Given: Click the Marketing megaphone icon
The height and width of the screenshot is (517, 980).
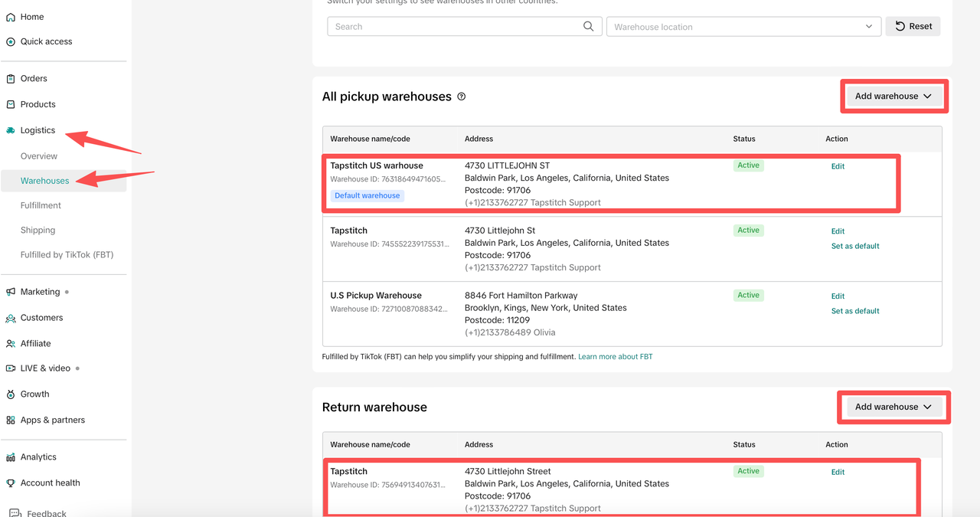Looking at the screenshot, I should pos(11,292).
